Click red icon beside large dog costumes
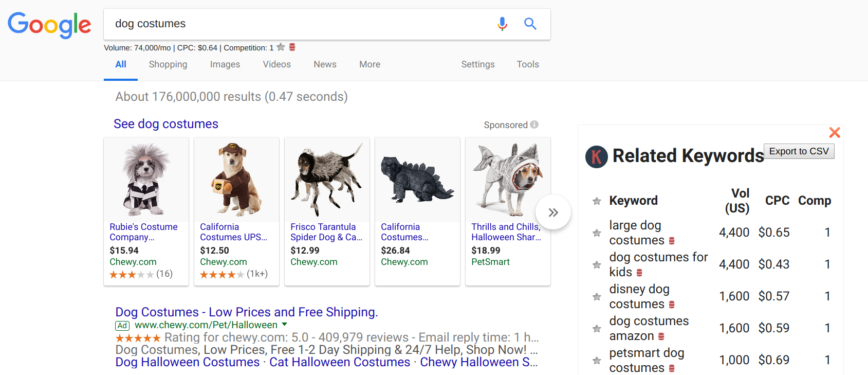 click(x=672, y=241)
